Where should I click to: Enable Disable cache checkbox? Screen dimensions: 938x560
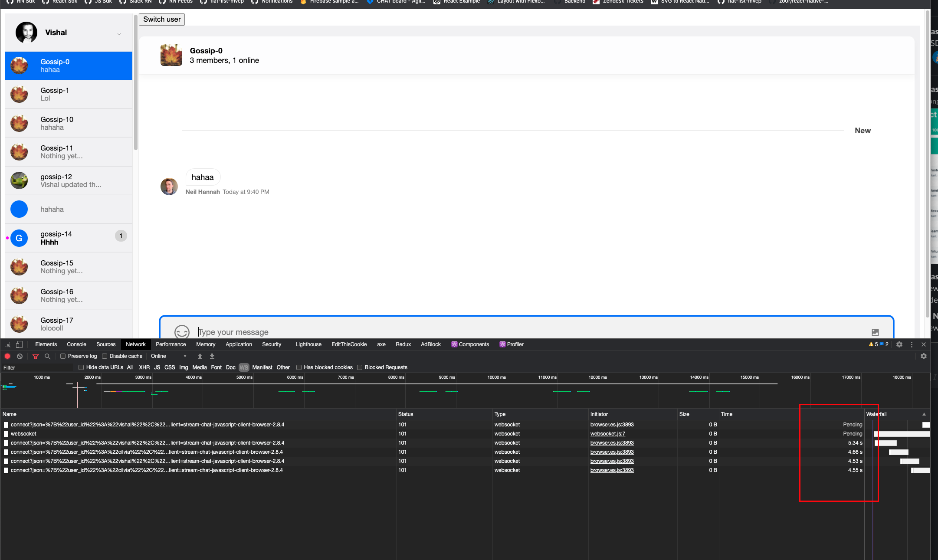pos(105,356)
